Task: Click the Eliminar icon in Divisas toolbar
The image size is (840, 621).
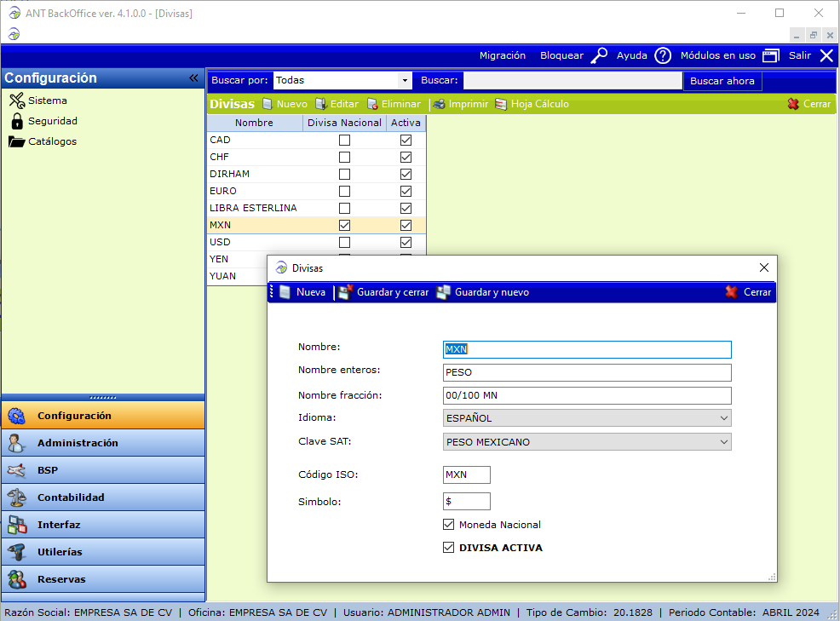Action: pos(372,104)
